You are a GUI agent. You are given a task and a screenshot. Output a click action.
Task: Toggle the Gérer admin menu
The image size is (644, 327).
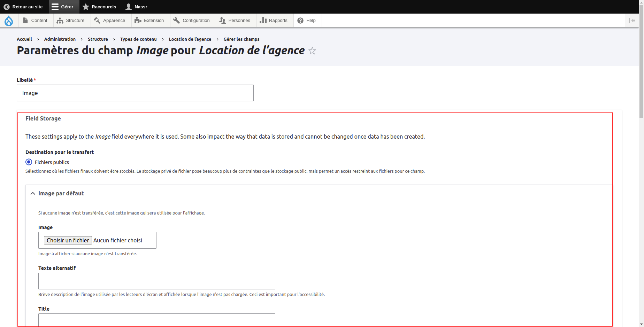(63, 7)
